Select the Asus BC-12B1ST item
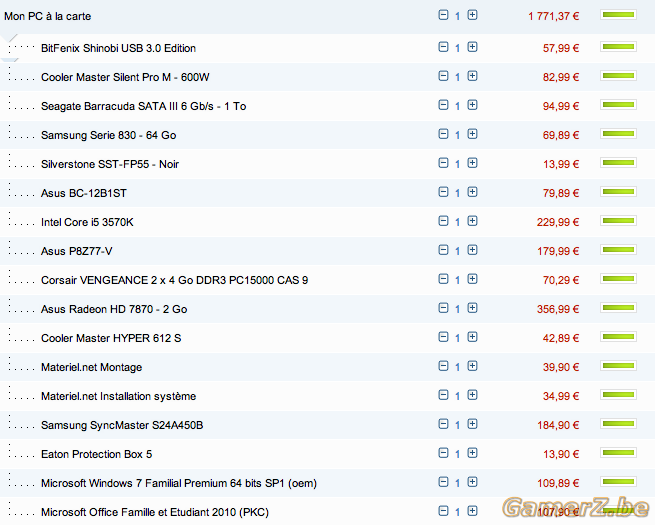Viewport: 655px width, 525px height. coord(84,193)
